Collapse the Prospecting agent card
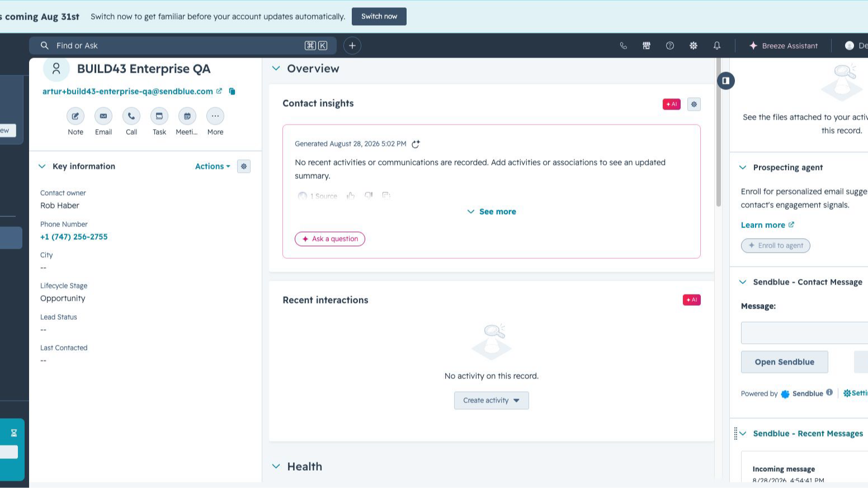Viewport: 868px width, 488px height. (743, 168)
